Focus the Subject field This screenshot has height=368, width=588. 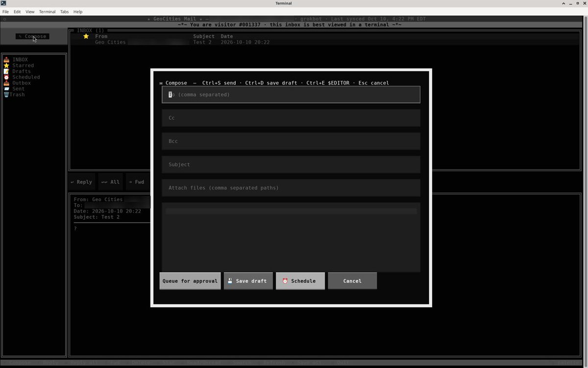click(x=291, y=164)
